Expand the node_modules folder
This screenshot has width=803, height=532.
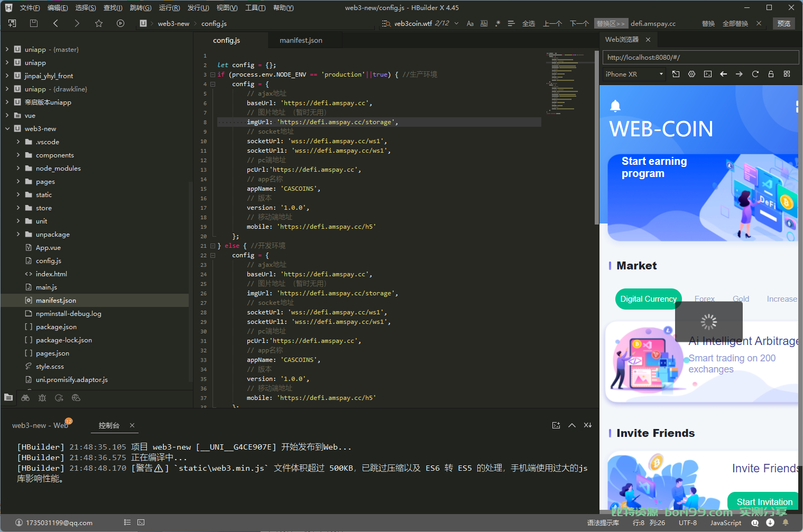18,168
